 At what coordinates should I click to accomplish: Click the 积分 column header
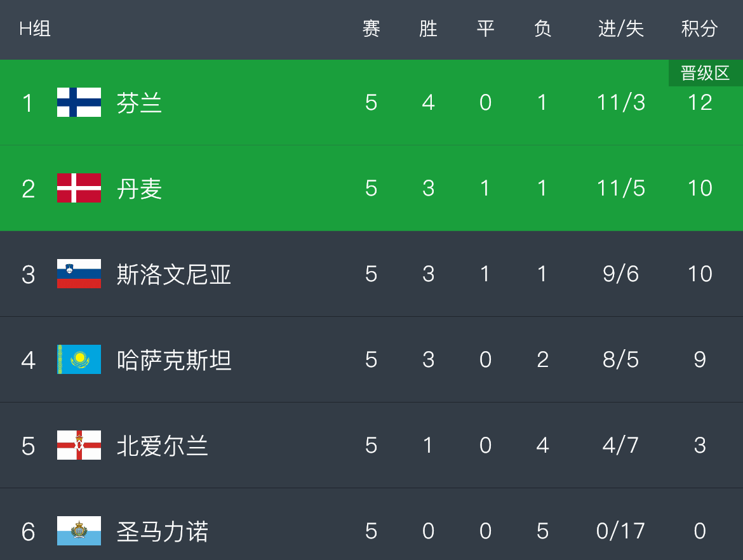(x=699, y=29)
